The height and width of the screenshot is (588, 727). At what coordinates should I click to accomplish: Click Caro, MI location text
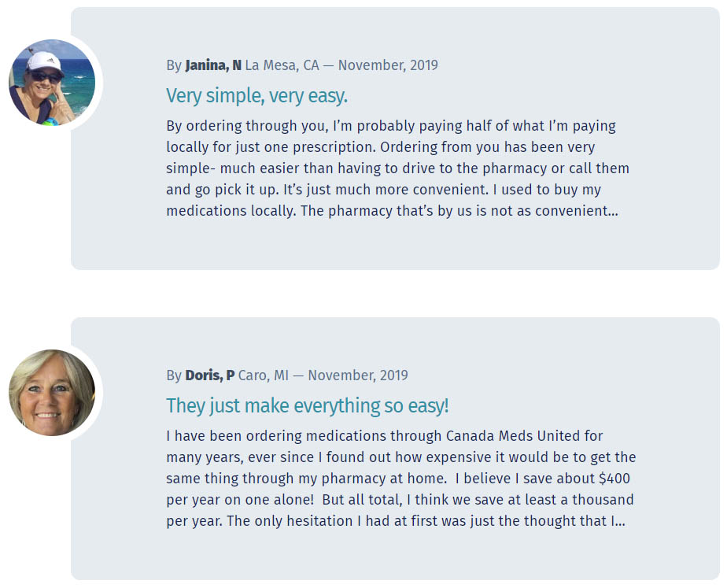click(x=264, y=375)
